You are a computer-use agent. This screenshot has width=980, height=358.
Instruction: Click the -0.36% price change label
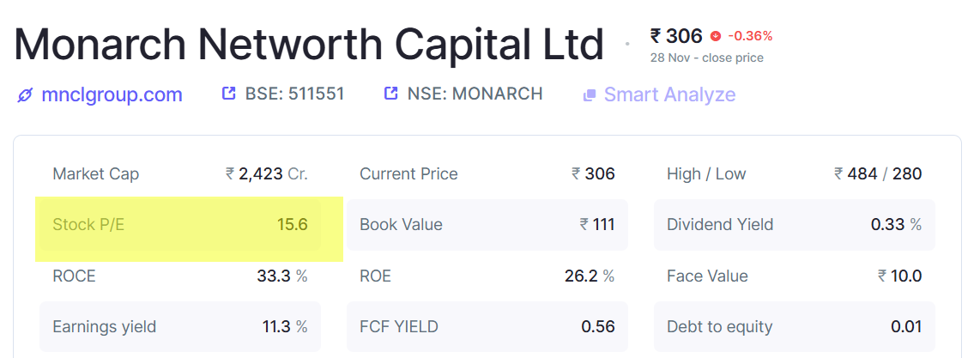click(x=750, y=36)
